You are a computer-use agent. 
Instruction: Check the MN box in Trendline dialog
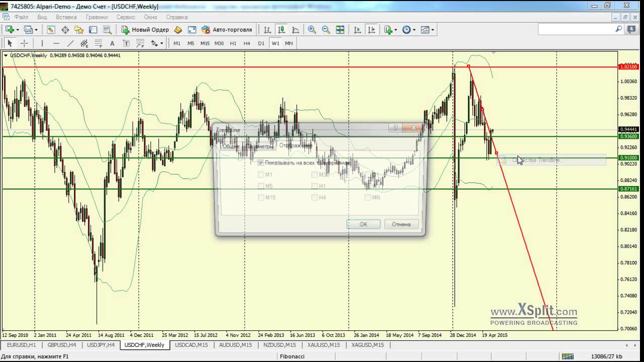(368, 198)
